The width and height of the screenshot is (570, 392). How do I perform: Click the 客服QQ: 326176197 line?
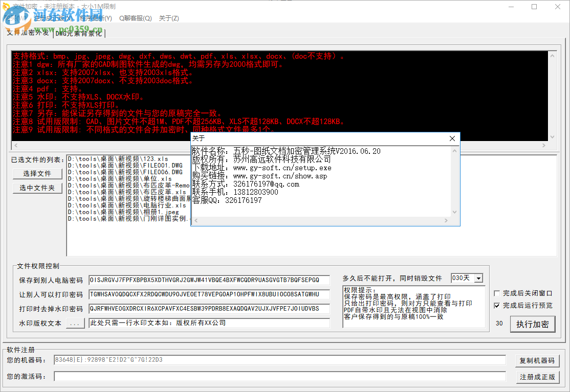[x=227, y=200]
